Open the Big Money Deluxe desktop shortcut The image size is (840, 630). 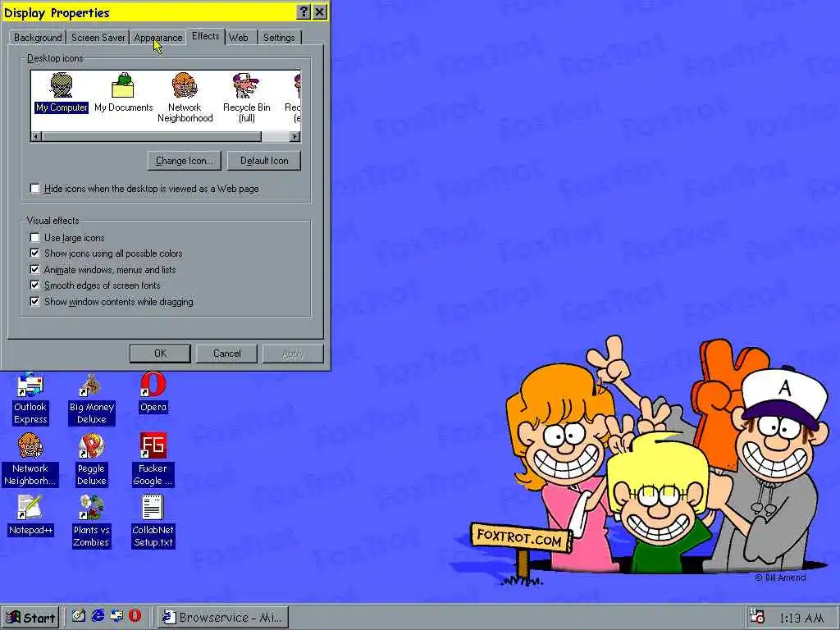pos(92,399)
